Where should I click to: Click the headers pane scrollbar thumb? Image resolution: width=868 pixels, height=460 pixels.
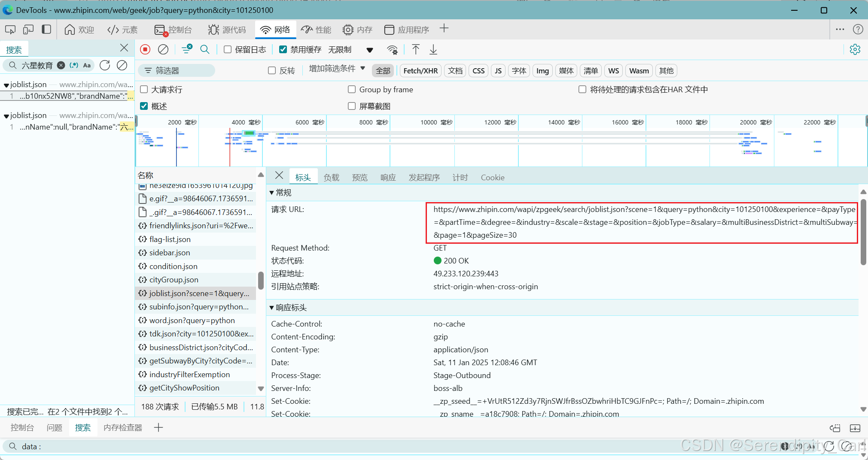click(863, 231)
